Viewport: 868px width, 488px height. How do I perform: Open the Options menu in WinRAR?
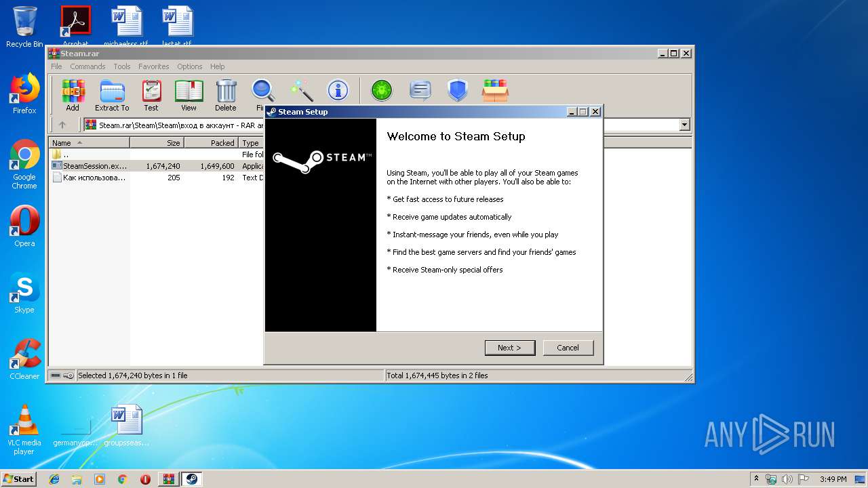coord(190,66)
